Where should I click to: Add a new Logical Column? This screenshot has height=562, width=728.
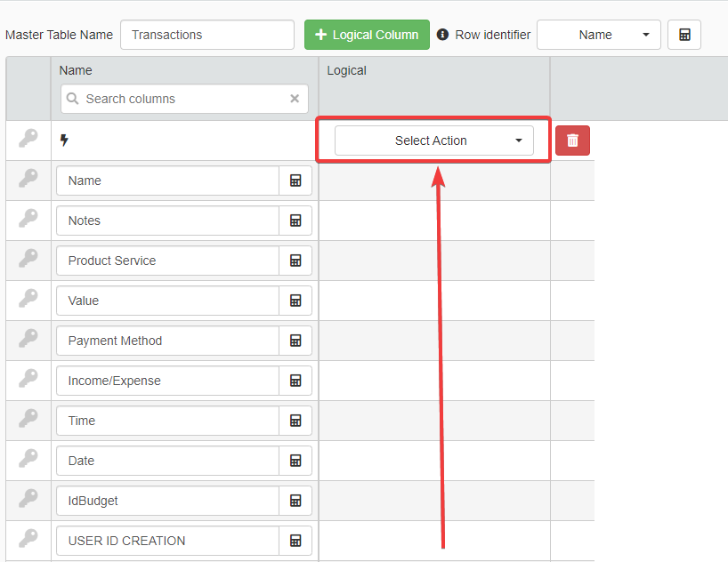(x=367, y=35)
